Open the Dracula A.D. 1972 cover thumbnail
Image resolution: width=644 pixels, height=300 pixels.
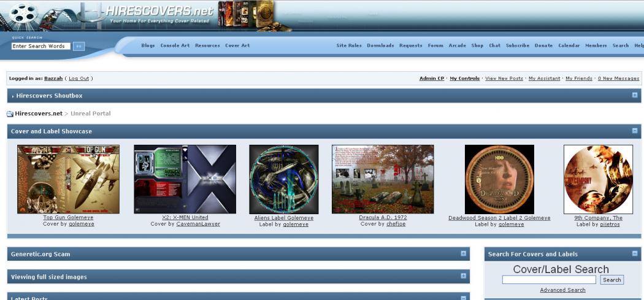[383, 179]
